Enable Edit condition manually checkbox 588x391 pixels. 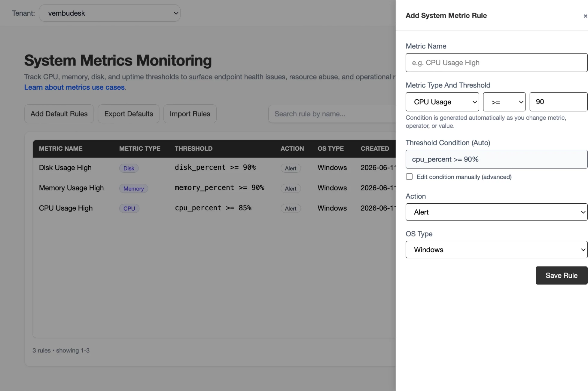pos(409,177)
